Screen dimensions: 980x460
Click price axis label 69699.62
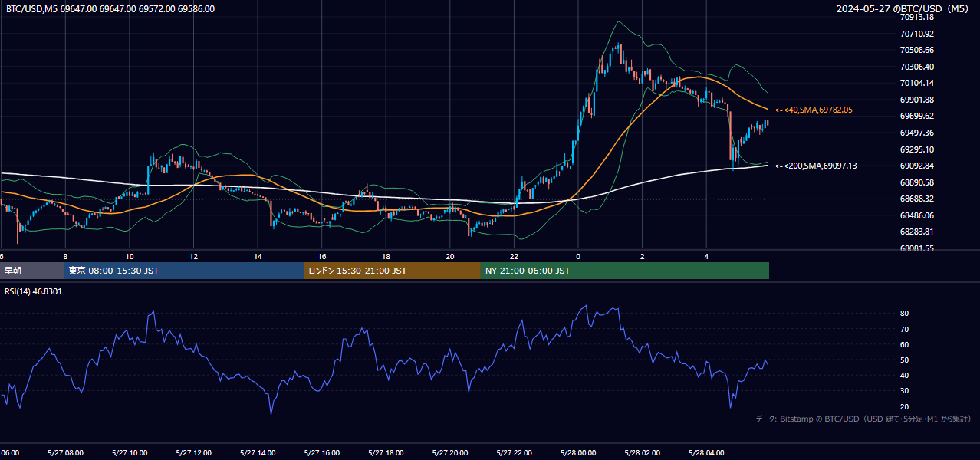click(x=917, y=116)
